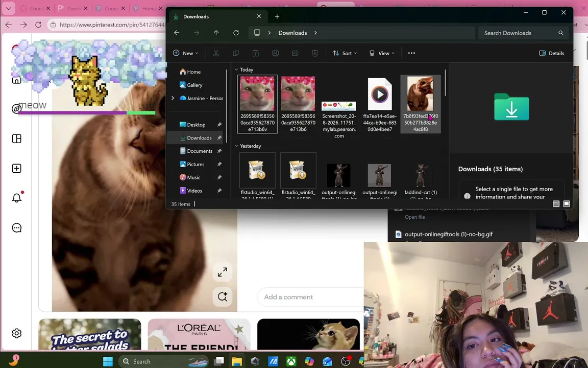Screen dimensions: 588x368
Task: Toggle the Details pane button
Action: coord(551,53)
